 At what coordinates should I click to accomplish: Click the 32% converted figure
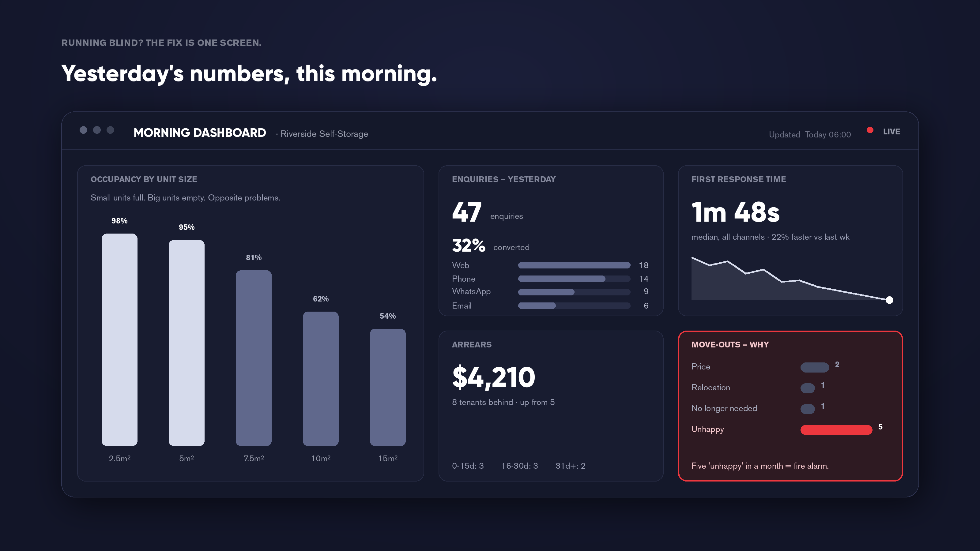point(468,246)
